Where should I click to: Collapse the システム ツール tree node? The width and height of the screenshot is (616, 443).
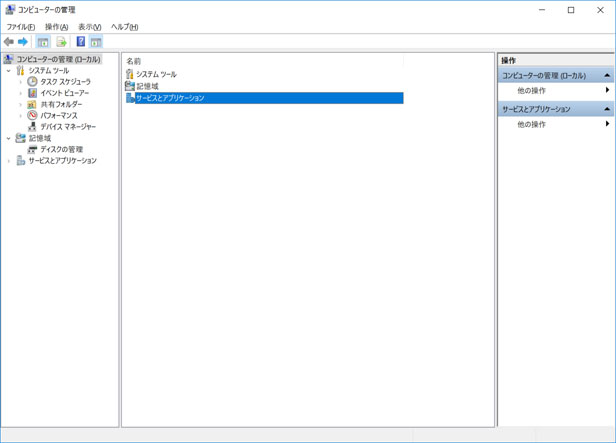(x=9, y=71)
